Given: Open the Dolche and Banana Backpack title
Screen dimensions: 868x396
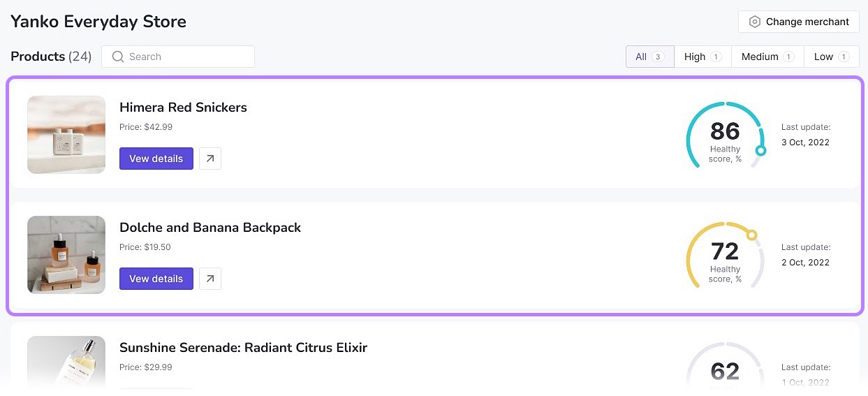Looking at the screenshot, I should (210, 228).
